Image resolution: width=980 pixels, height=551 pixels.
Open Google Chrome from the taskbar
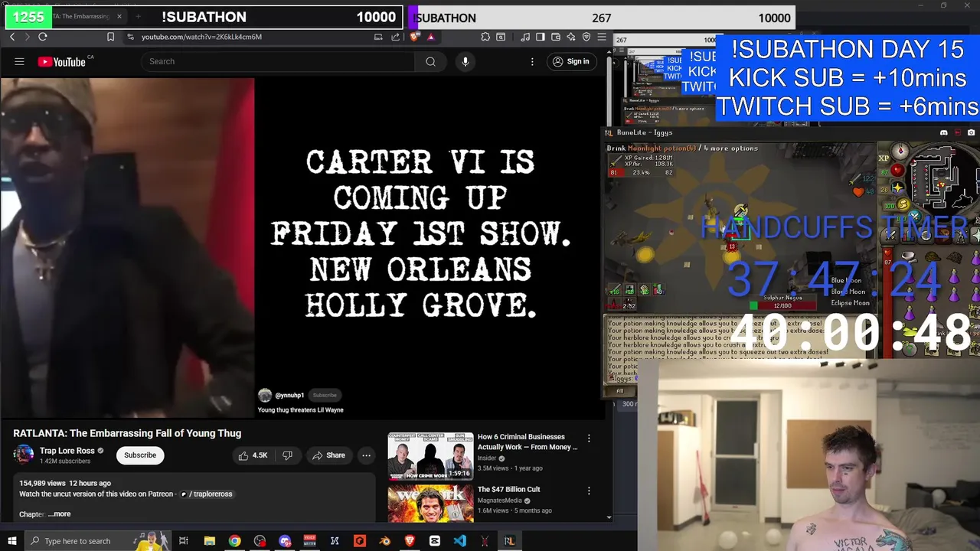click(x=234, y=541)
